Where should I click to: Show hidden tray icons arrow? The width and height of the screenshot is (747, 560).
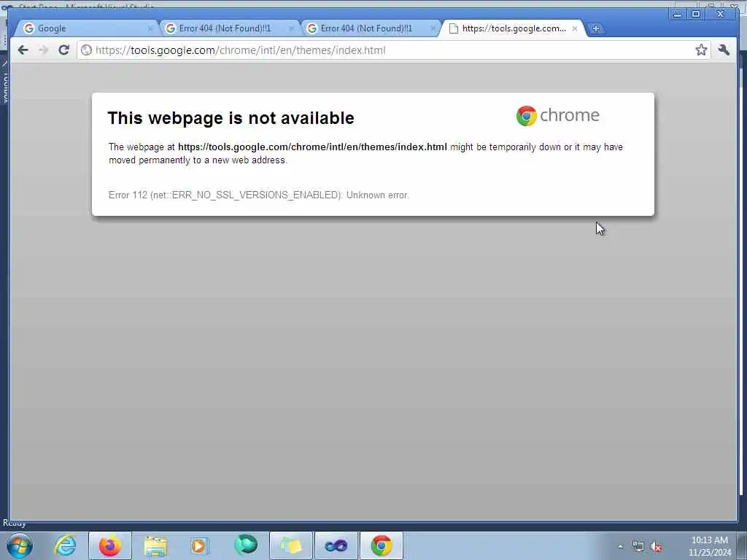[620, 546]
